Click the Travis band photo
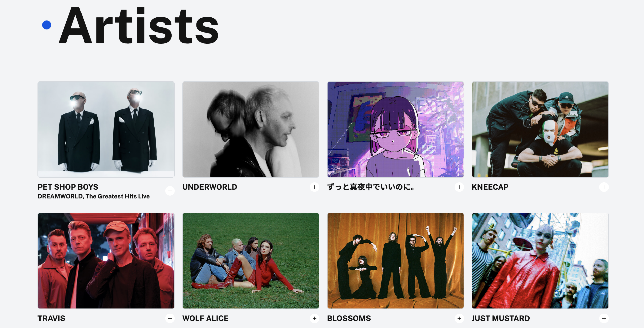The image size is (644, 328). tap(106, 261)
